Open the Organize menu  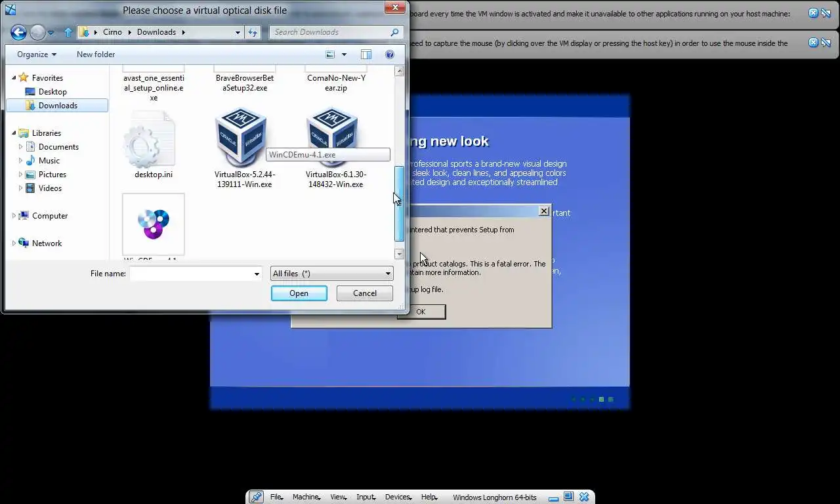(37, 54)
